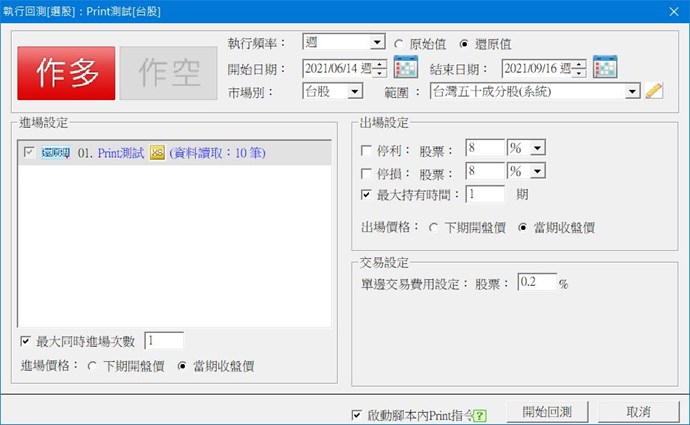Toggle 啟動腳本內Print指令 checkbox
The image size is (690, 425).
pos(357,415)
